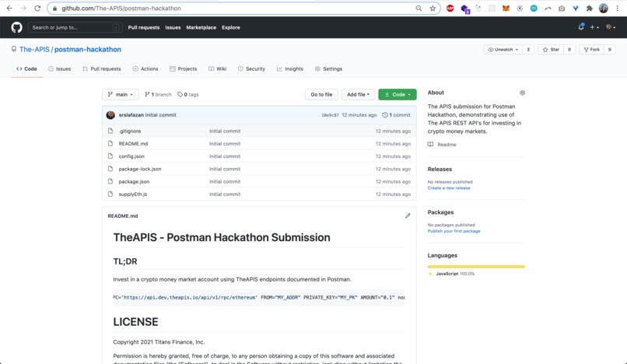This screenshot has height=364, width=627.
Task: Click the JavaScript 100.0% language entry
Action: pos(452,274)
